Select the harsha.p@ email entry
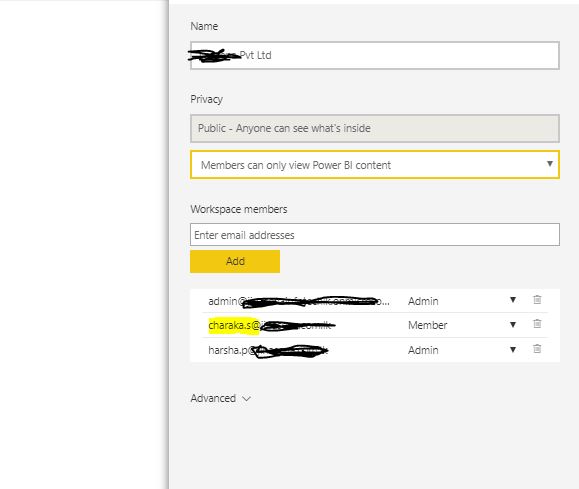579x489 pixels. click(268, 350)
